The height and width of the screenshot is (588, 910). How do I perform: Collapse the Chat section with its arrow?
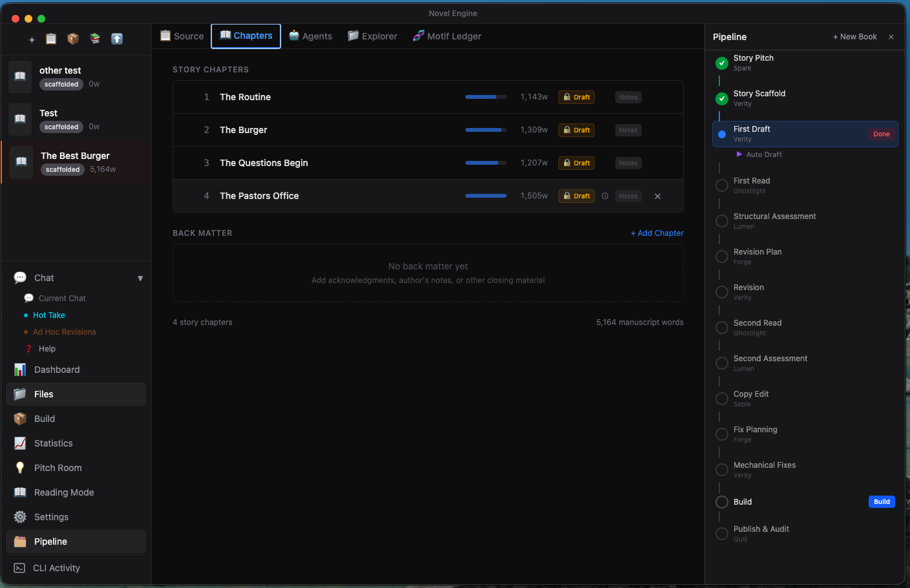click(x=140, y=278)
